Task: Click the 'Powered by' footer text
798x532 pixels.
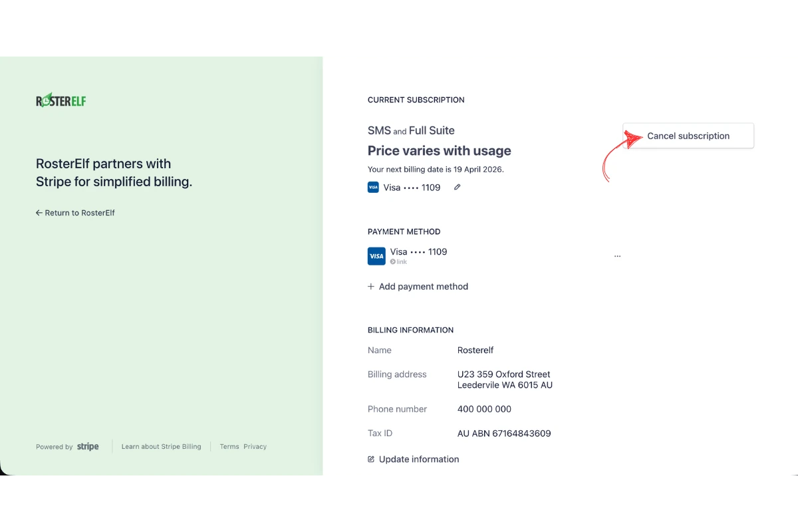Action: (x=55, y=447)
